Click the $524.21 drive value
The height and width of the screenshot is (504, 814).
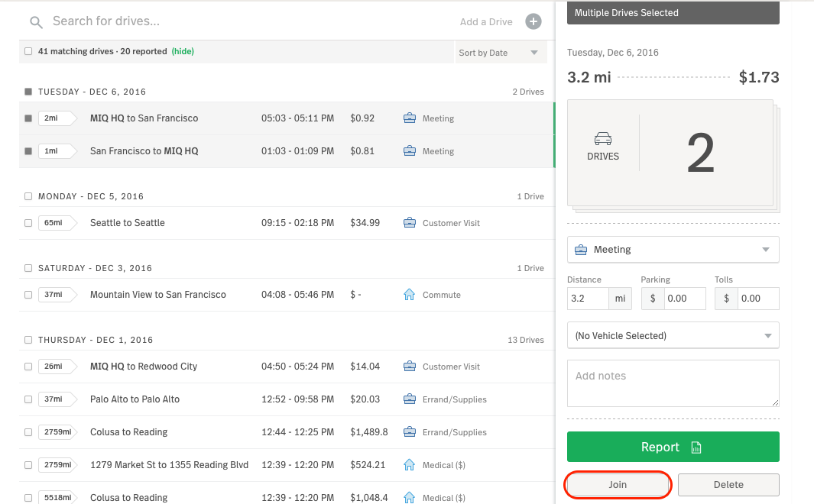tap(368, 464)
